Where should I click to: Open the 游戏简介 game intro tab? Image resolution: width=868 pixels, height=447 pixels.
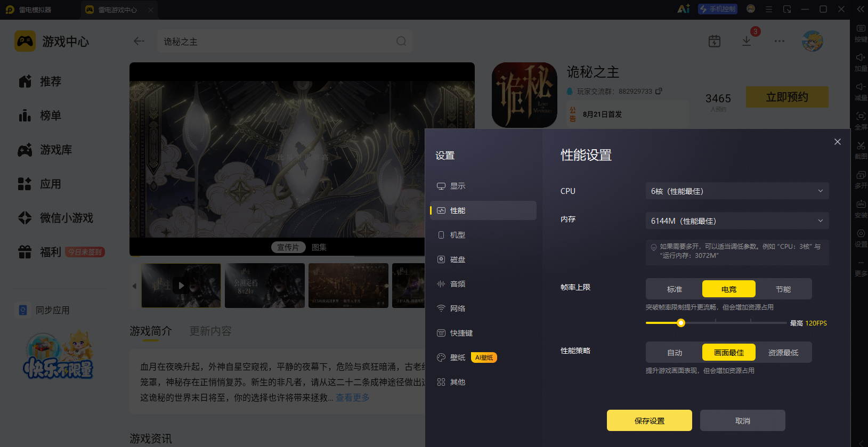tap(151, 331)
